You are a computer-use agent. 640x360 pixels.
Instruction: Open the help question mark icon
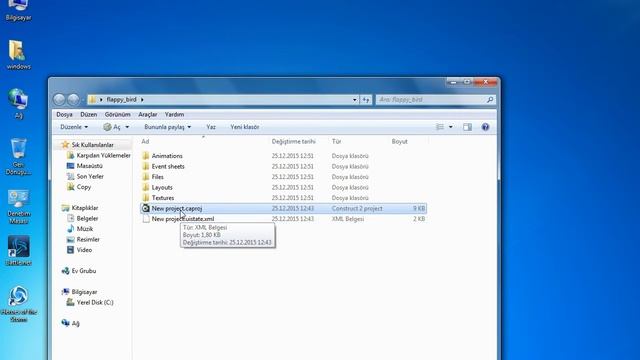point(485,127)
